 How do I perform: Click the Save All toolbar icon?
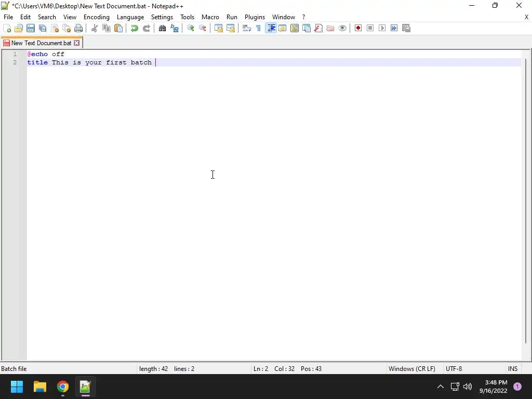click(43, 28)
